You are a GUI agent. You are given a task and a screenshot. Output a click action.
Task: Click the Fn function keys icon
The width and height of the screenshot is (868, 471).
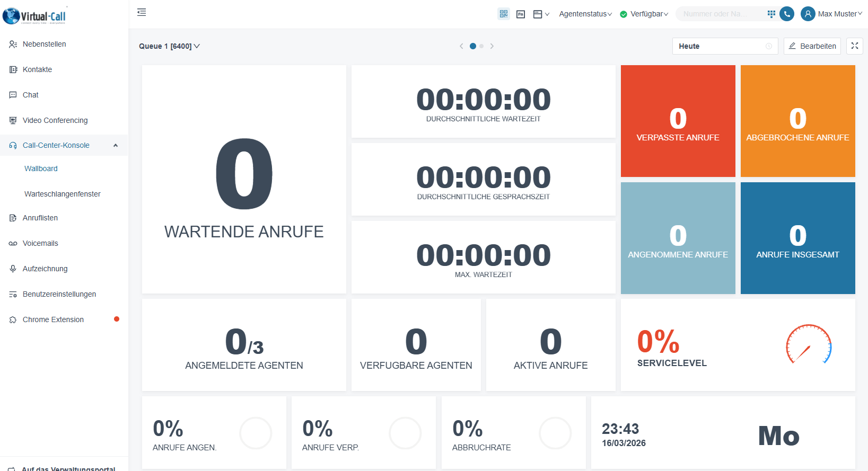point(521,14)
